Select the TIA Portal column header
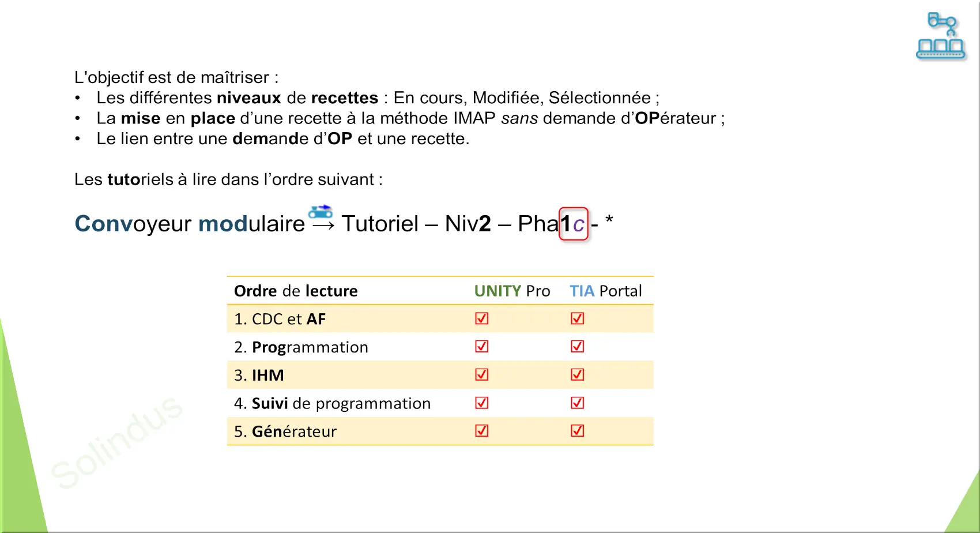This screenshot has width=980, height=533. click(606, 291)
